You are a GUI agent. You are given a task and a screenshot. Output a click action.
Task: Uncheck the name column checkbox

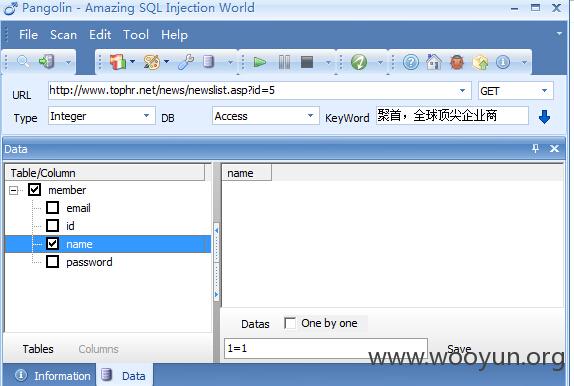[52, 244]
